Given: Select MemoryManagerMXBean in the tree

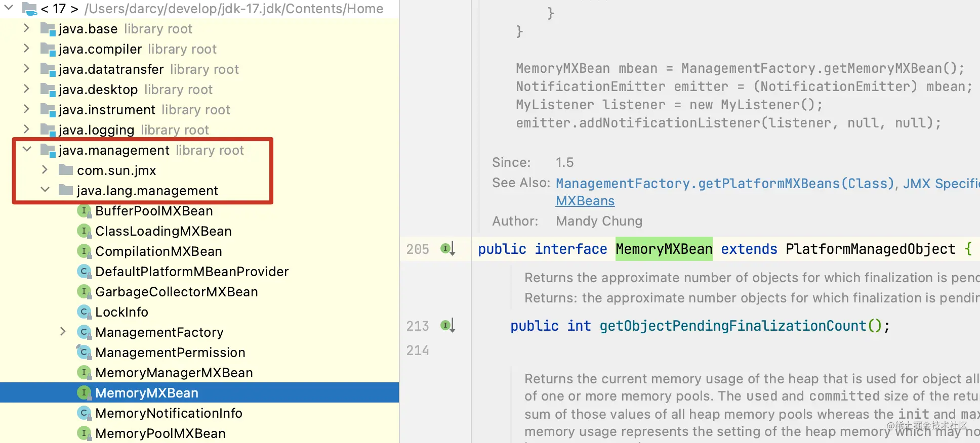Looking at the screenshot, I should click(x=174, y=373).
